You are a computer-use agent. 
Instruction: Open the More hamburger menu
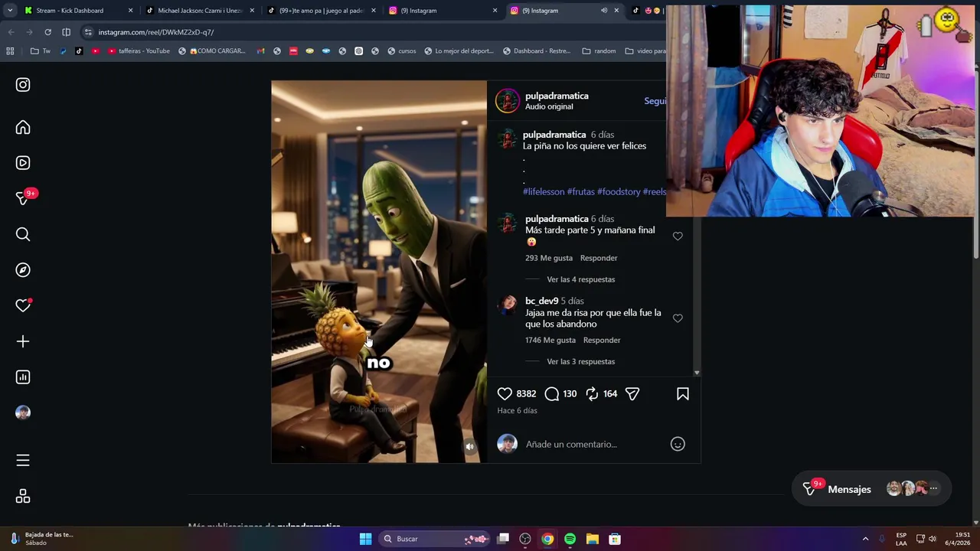(23, 460)
